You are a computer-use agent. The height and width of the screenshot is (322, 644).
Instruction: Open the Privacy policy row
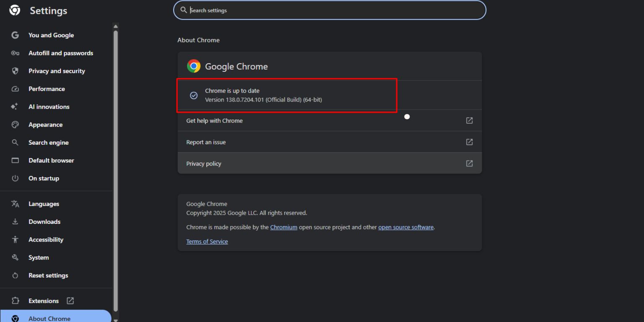[x=330, y=164]
